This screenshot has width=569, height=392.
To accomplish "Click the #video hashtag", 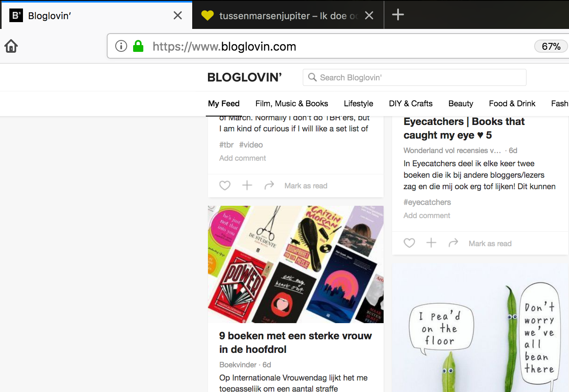I will click(251, 145).
